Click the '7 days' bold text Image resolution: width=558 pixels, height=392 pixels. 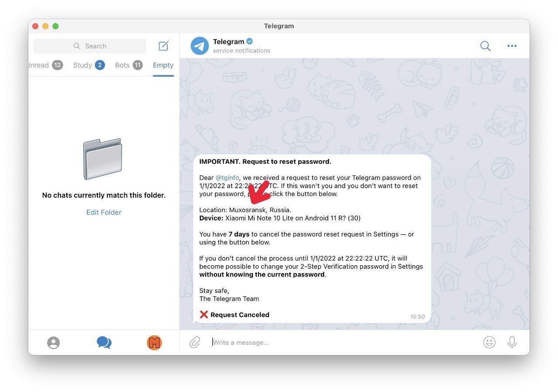click(x=239, y=234)
